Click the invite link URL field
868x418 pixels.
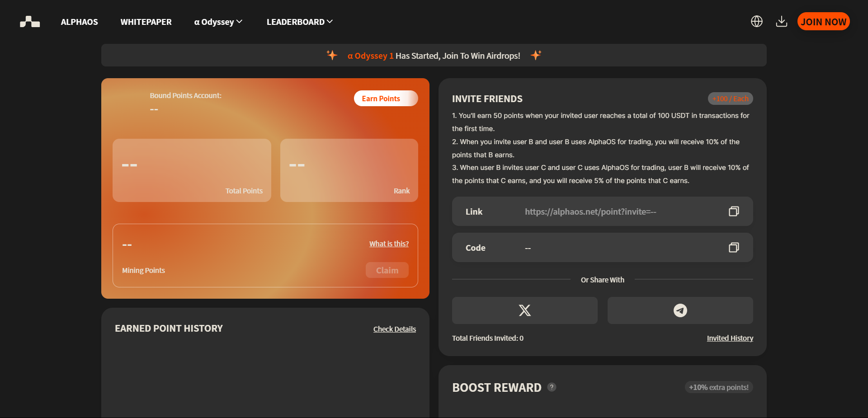(x=590, y=211)
